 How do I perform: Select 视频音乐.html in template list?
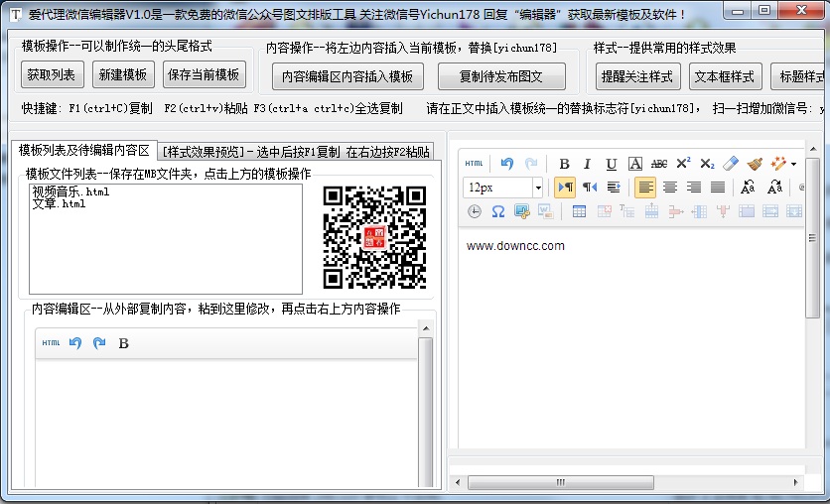click(70, 191)
